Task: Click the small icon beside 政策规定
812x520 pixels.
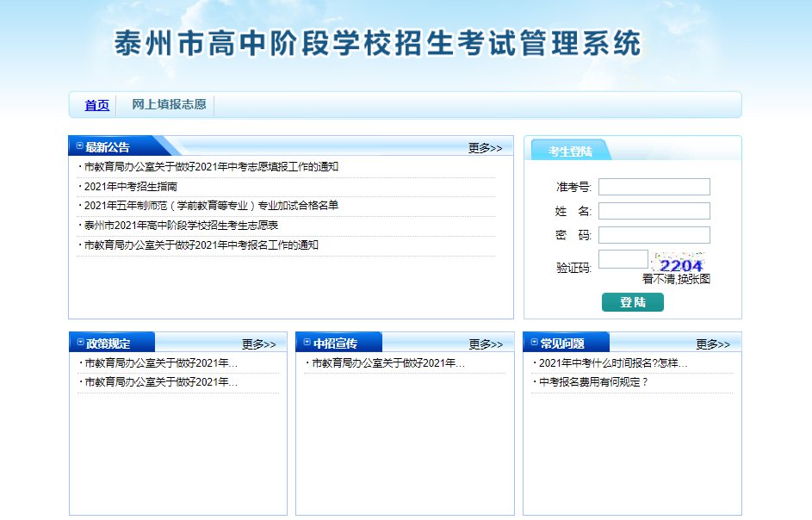Action: point(80,343)
